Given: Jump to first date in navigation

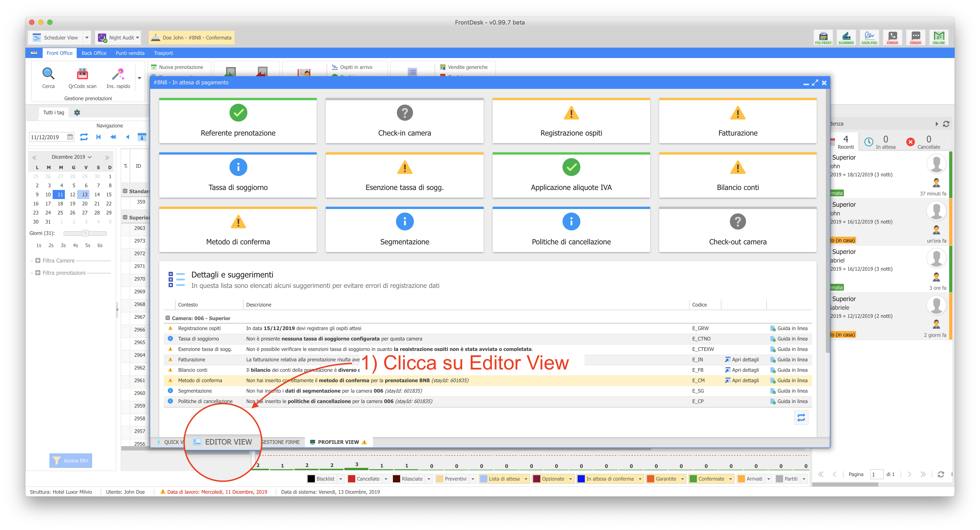Looking at the screenshot, I should pyautogui.click(x=98, y=137).
